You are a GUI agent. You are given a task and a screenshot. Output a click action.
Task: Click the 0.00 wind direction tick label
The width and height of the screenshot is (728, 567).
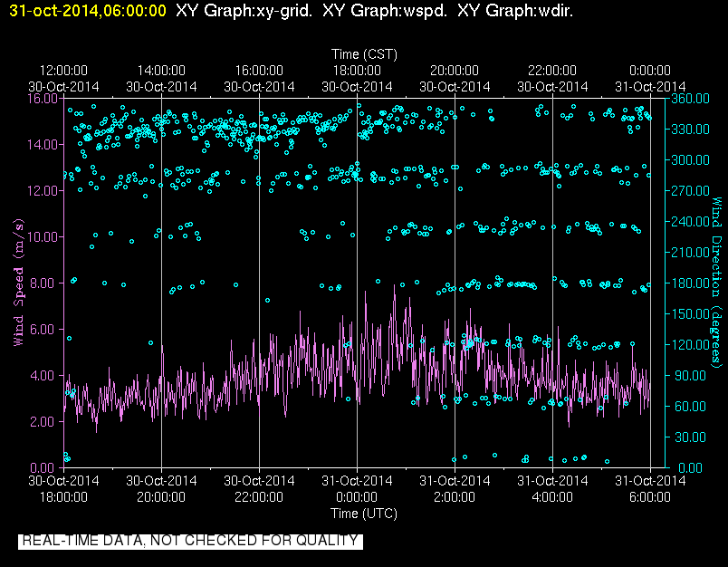point(690,467)
